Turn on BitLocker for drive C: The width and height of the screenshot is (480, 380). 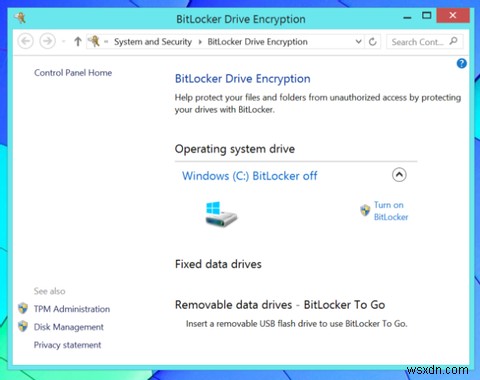(391, 211)
